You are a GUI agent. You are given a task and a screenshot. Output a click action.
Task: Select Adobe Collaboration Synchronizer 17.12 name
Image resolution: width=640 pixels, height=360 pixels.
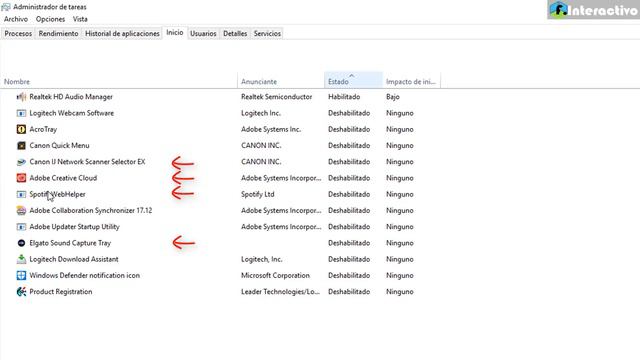pos(91,211)
